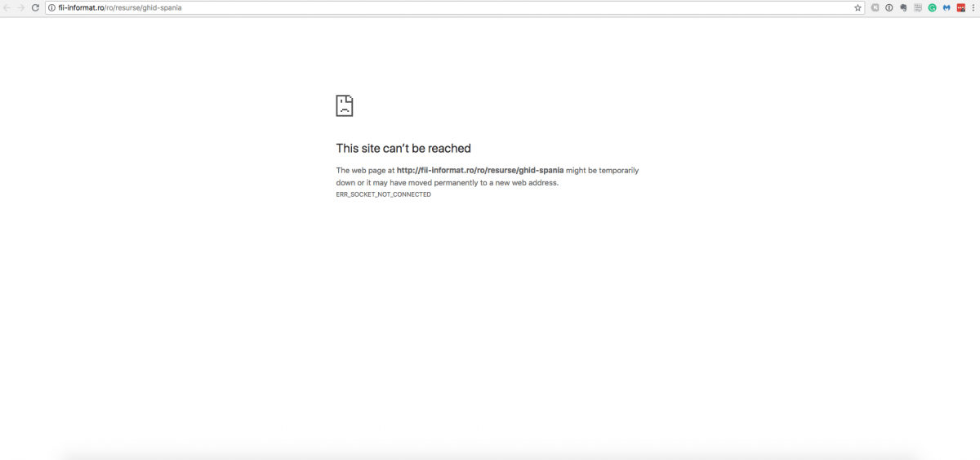The width and height of the screenshot is (980, 460).
Task: Click the blue Malwarebytes extension icon
Action: click(x=947, y=7)
